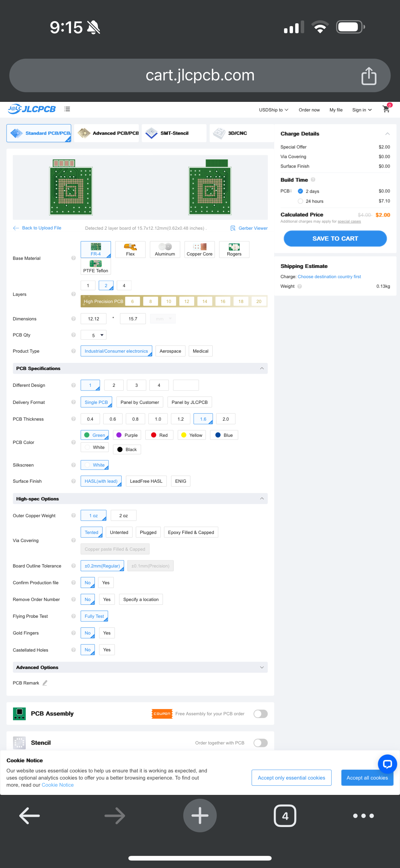Click the Dimensions help icon
Viewport: 400px width, 868px height.
click(x=73, y=319)
